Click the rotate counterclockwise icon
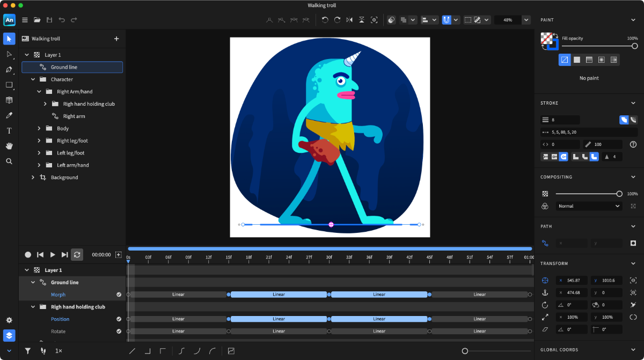 coord(325,20)
